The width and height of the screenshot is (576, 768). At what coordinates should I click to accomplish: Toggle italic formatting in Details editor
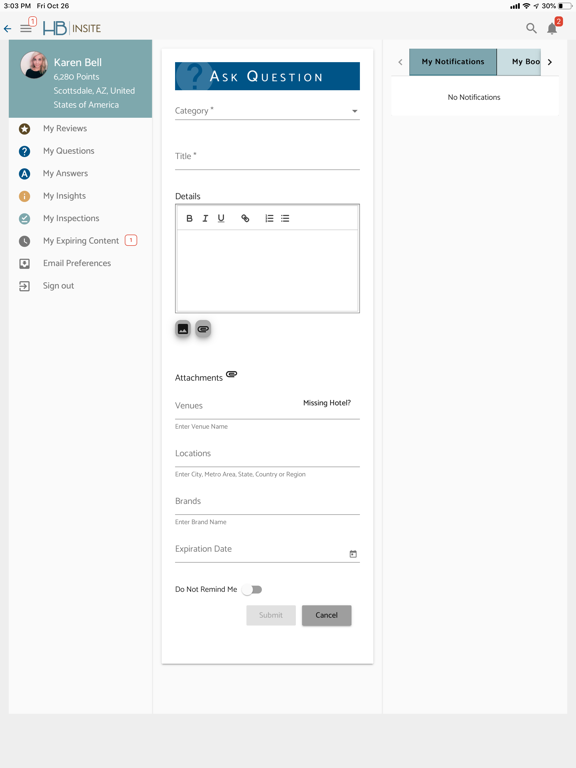(205, 218)
